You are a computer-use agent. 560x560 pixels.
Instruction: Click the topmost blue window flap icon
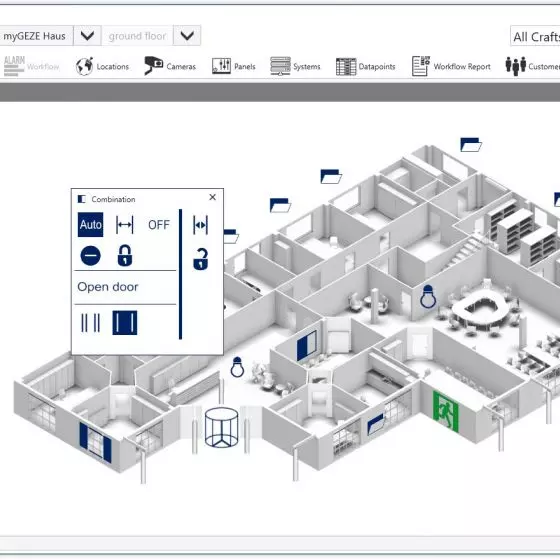tap(471, 145)
